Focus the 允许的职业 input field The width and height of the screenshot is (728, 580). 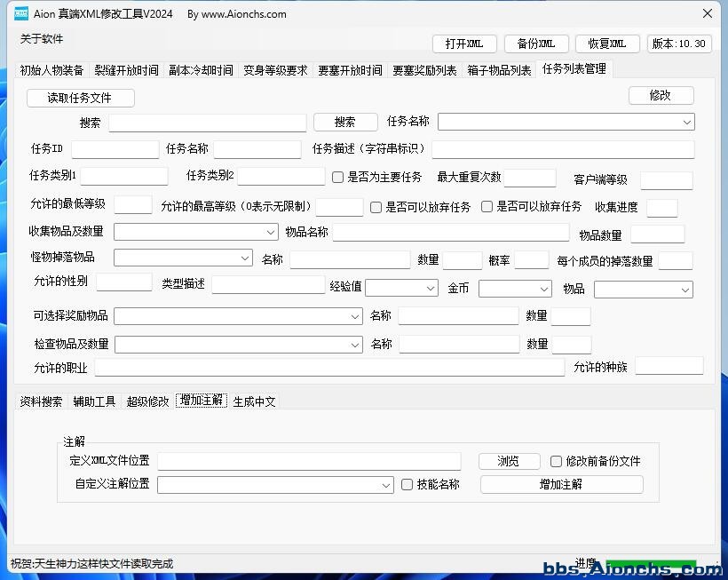(329, 368)
